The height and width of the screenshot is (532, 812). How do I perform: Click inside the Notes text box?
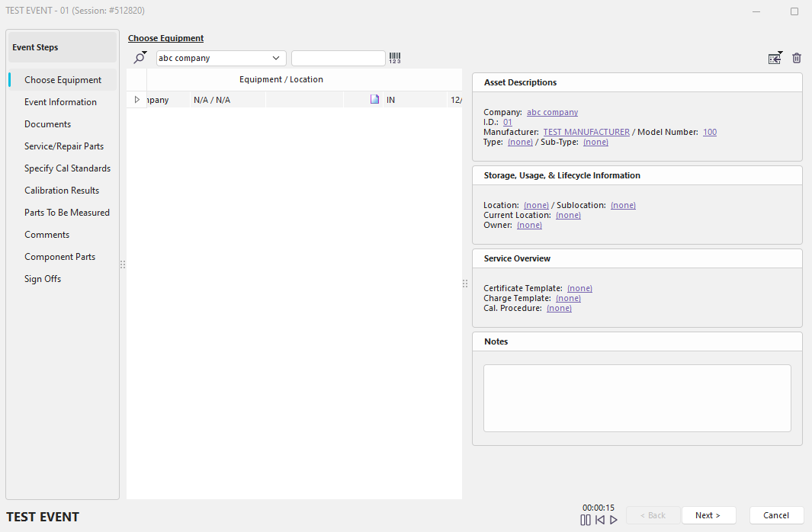click(637, 398)
